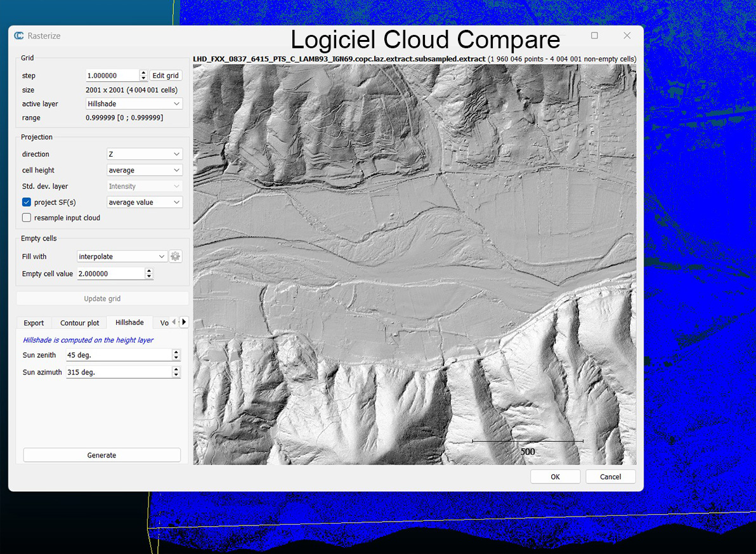Screen dimensions: 756x554
Task: Close the Rasterize dialog
Action: tap(627, 36)
